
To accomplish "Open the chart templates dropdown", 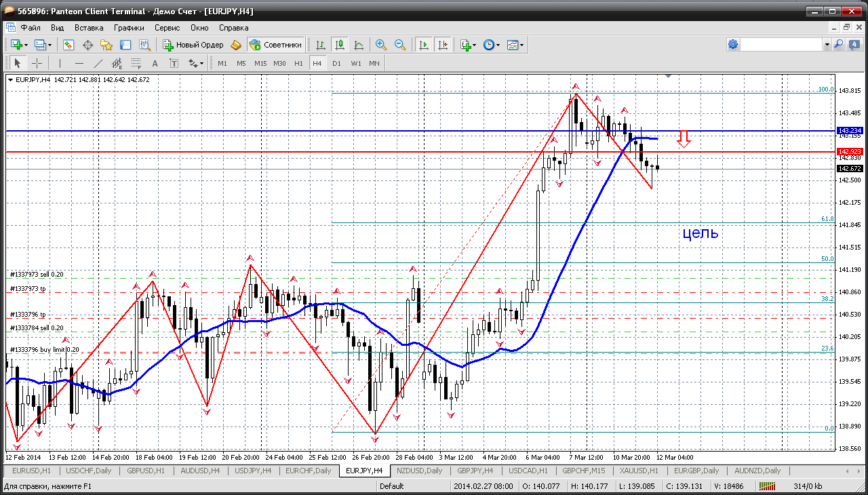I will [x=515, y=45].
